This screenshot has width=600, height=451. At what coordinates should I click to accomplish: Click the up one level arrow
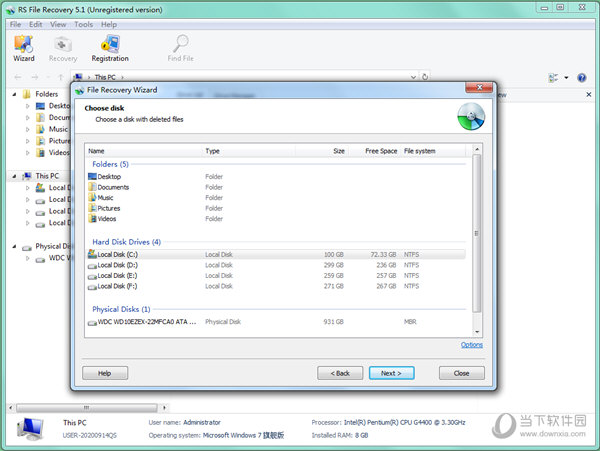coord(60,77)
